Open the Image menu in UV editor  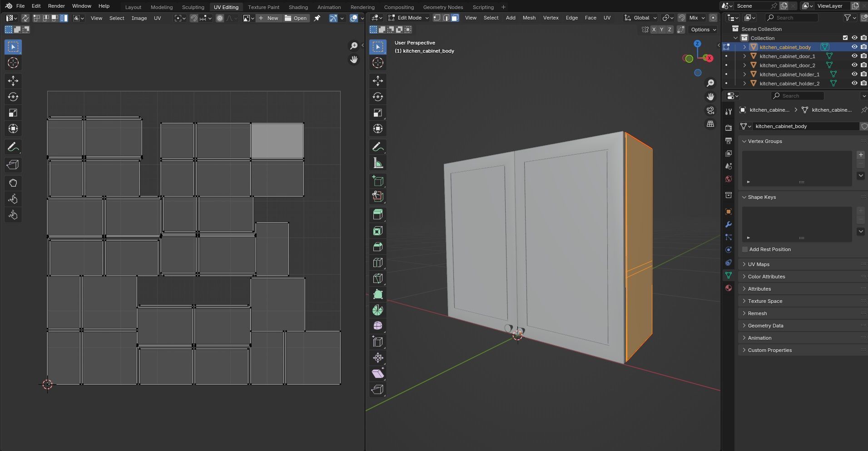[139, 18]
